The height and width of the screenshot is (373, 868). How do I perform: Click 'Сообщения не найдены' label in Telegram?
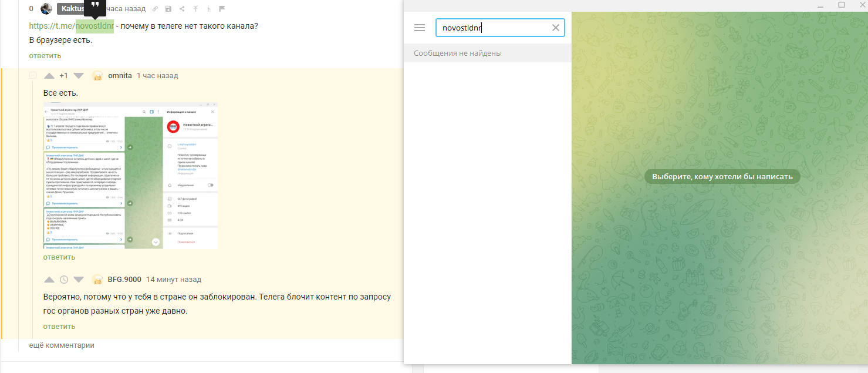458,53
